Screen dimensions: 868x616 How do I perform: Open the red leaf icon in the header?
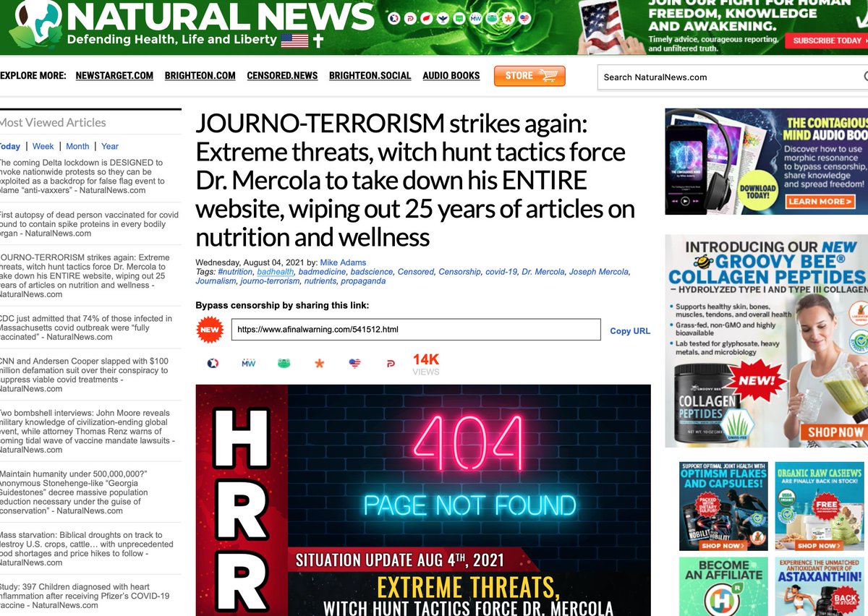[427, 18]
